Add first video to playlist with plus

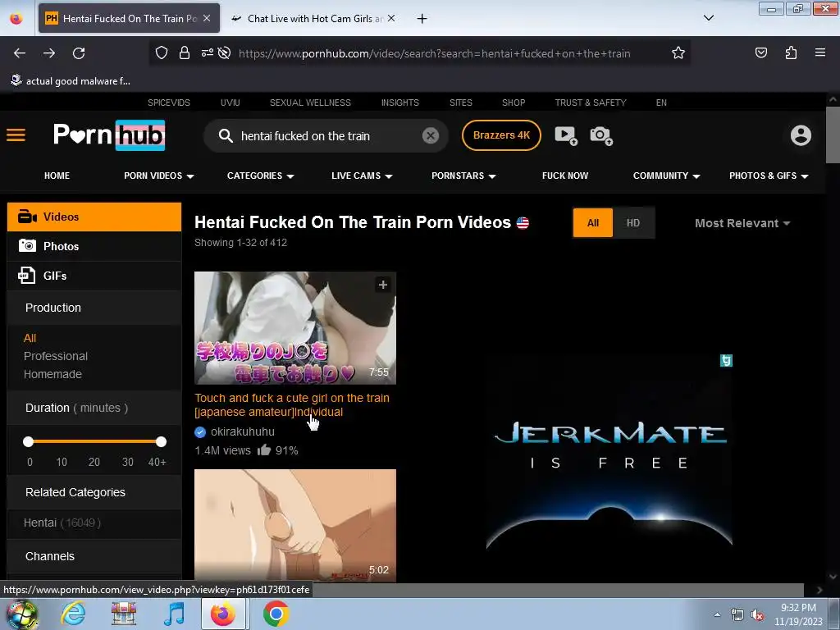[x=383, y=285]
